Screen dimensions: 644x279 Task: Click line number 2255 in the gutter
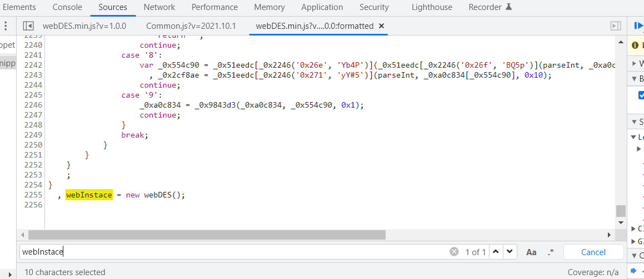tap(33, 195)
